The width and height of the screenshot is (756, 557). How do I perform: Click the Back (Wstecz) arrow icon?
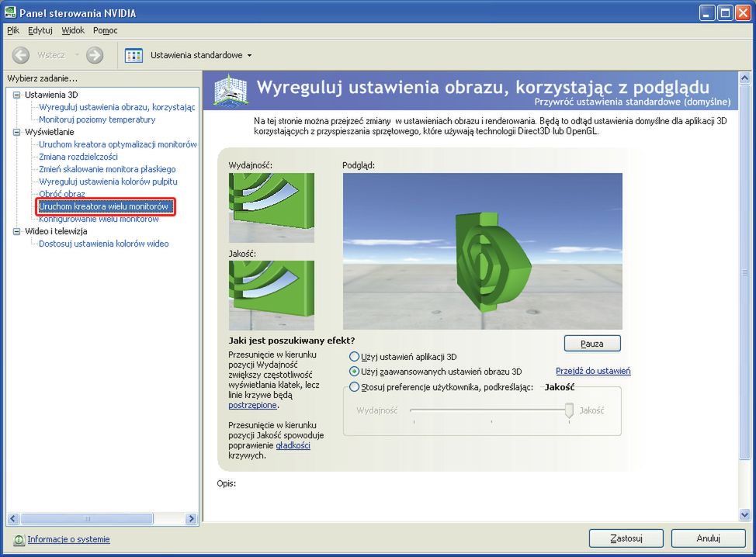pos(21,55)
